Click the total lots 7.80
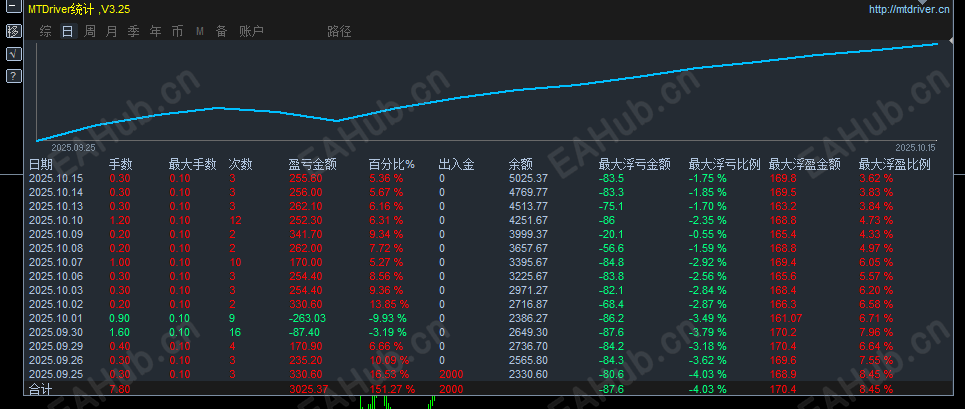Viewport: 965px width, 409px height. [x=119, y=389]
